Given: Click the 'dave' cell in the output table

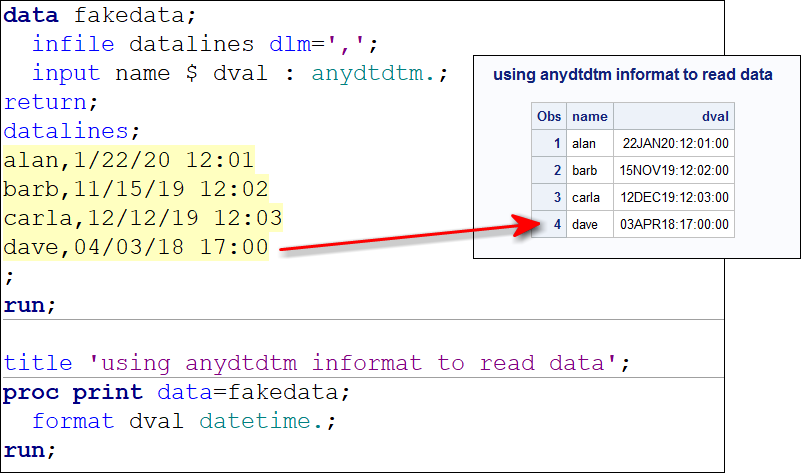Looking at the screenshot, I should 590,224.
